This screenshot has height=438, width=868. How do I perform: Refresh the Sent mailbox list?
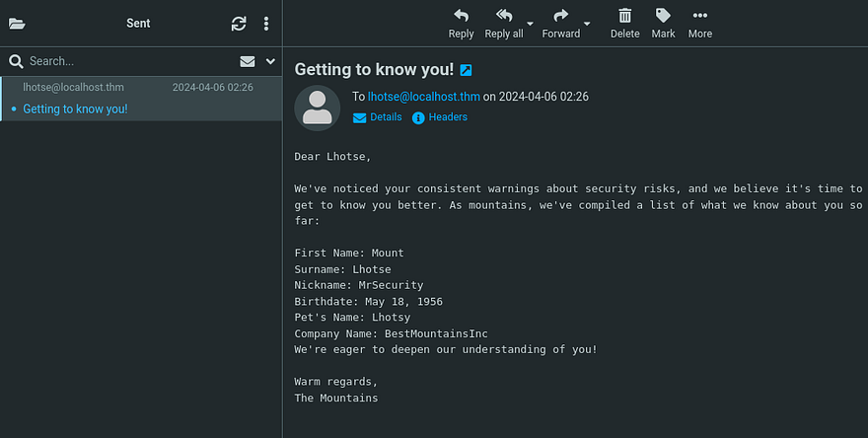(239, 24)
